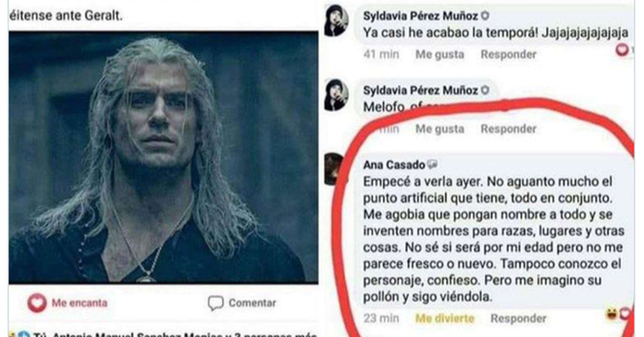The image size is (644, 337).
Task: Click the Comentar speech bubble icon
Action: 215,303
